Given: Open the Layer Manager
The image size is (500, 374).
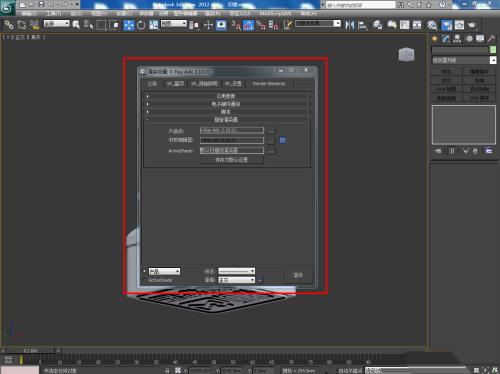Looking at the screenshot, I should [x=377, y=25].
